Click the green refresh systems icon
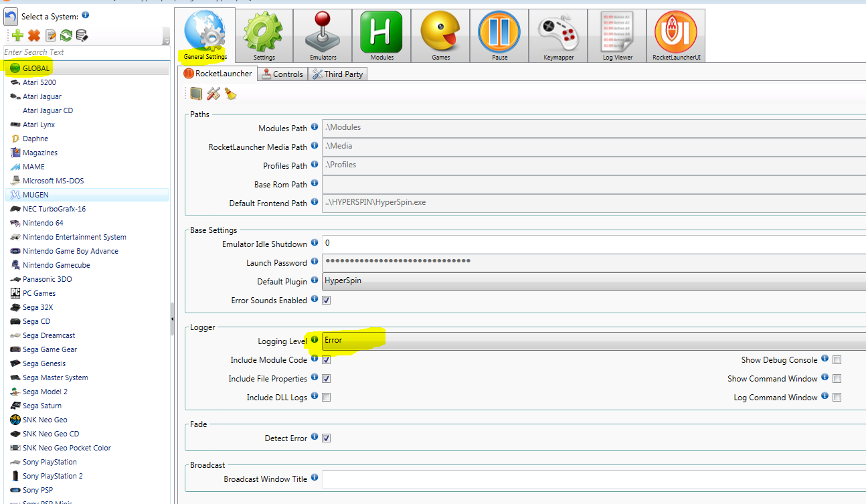This screenshot has width=866, height=504. pos(66,35)
